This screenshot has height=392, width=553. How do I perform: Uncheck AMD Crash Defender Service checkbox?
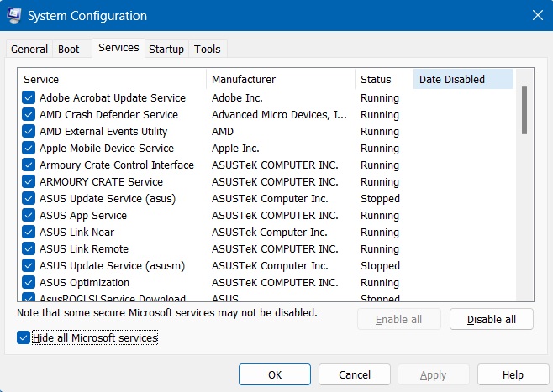[x=29, y=114]
